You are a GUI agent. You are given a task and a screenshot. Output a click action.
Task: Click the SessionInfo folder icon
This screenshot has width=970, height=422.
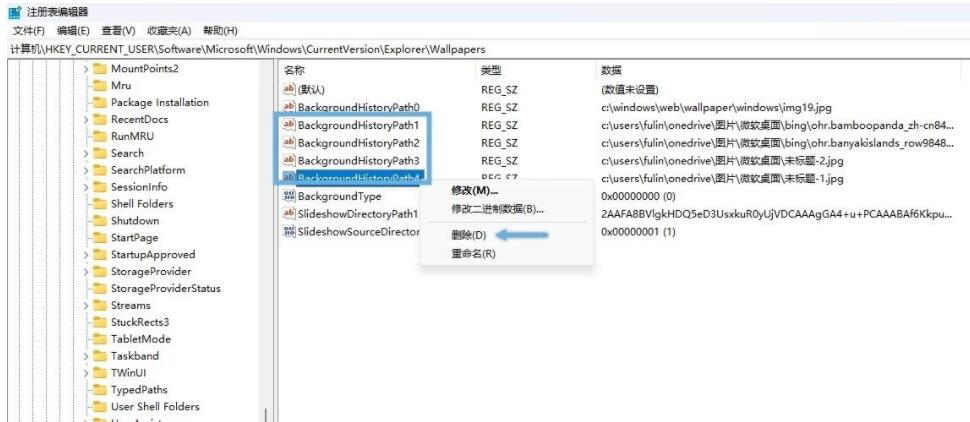100,187
